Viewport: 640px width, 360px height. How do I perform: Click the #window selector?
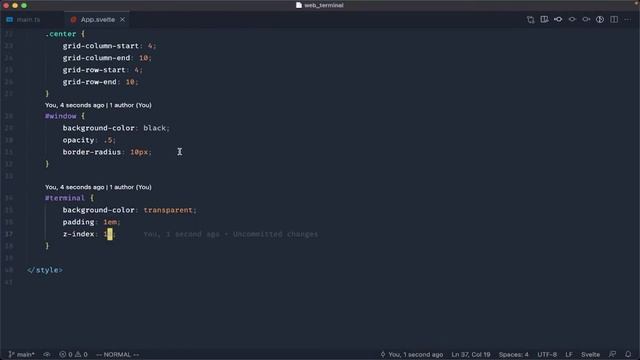click(x=60, y=116)
